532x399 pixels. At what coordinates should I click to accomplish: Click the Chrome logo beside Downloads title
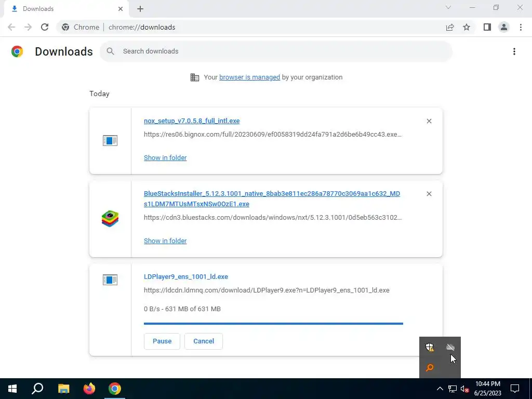pyautogui.click(x=17, y=51)
